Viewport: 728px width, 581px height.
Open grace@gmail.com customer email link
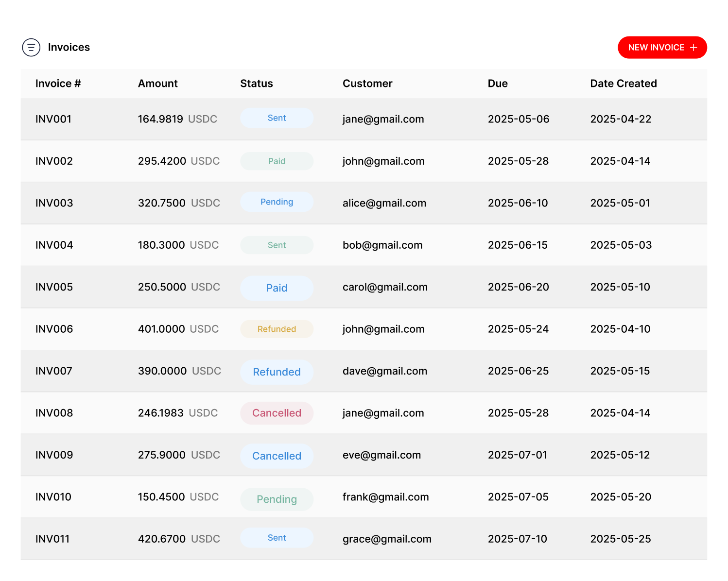(387, 539)
